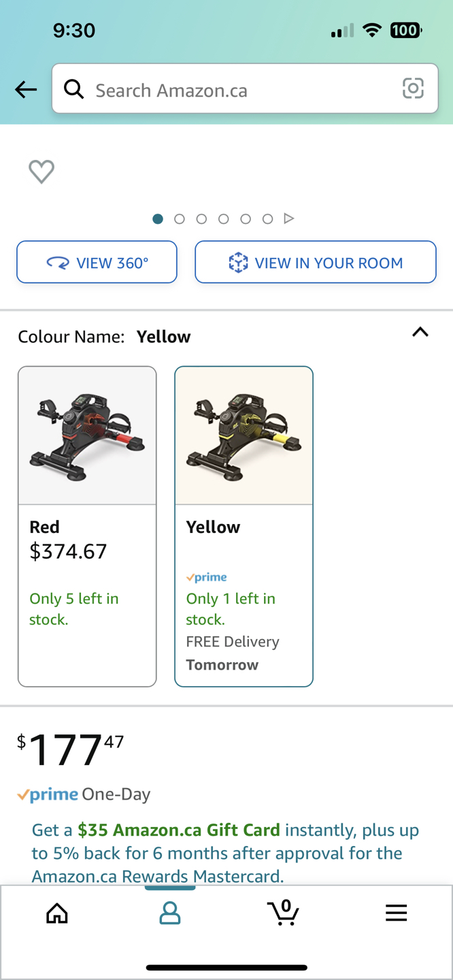
Task: Collapse the Colour Name section
Action: pyautogui.click(x=420, y=332)
